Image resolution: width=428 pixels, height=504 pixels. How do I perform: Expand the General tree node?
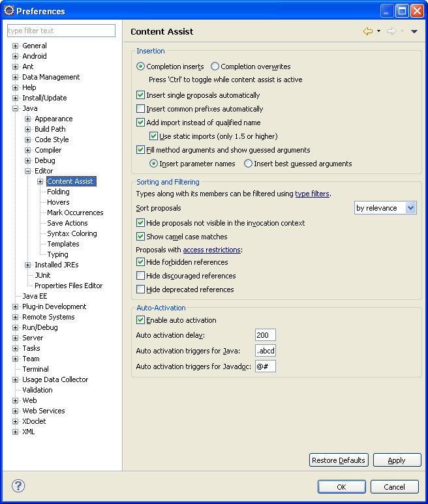[x=15, y=46]
